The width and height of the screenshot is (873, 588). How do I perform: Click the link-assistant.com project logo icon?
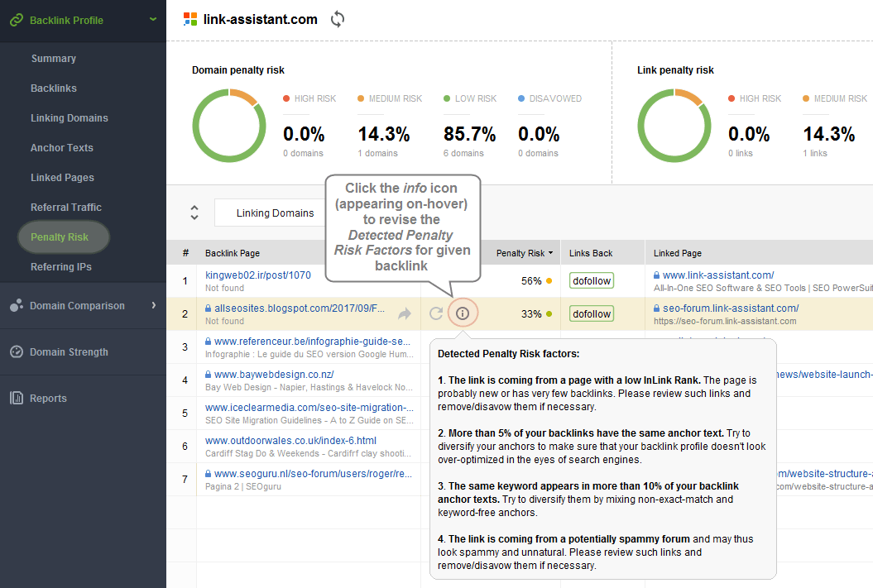190,19
